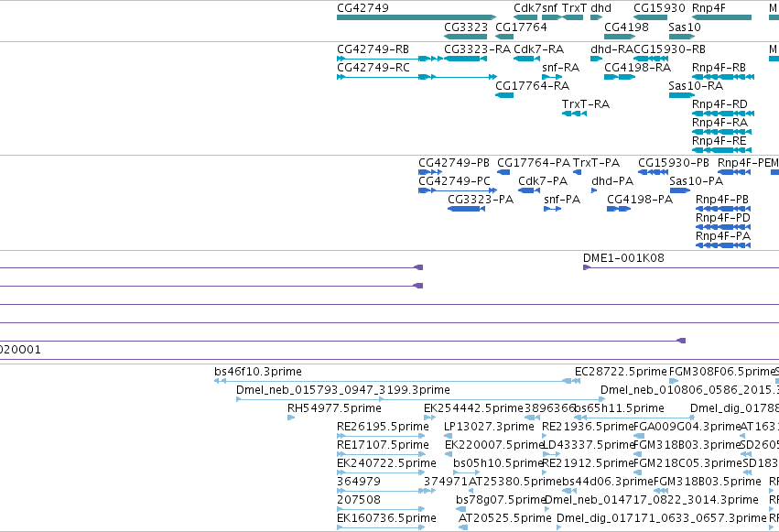
Task: Click the TrxT gene bar
Action: [x=572, y=17]
